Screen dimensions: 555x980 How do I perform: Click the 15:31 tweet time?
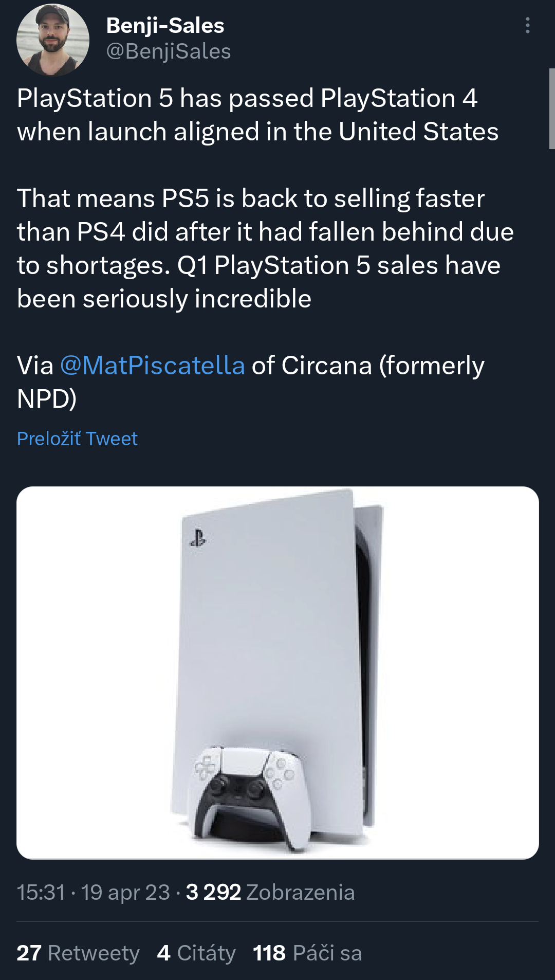[41, 893]
